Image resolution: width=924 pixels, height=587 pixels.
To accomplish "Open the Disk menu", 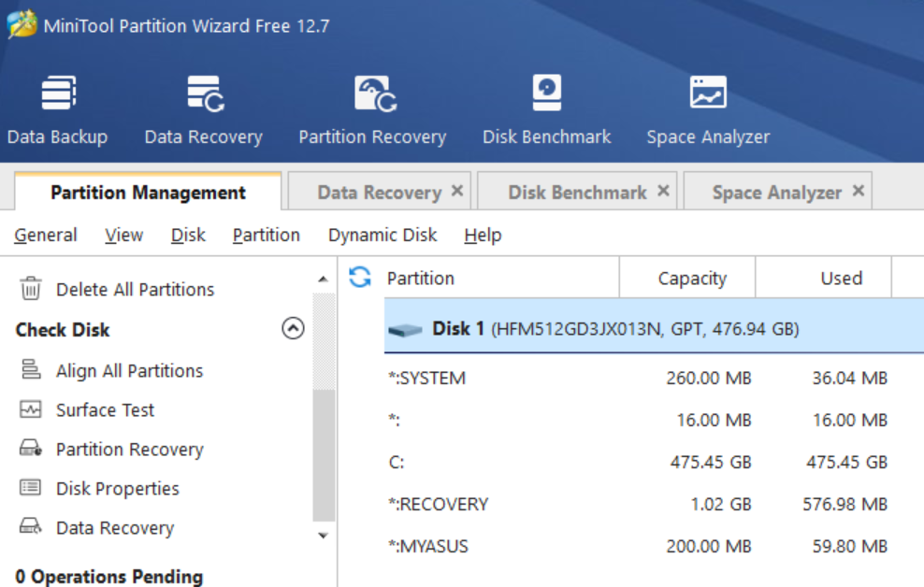I will pos(188,235).
